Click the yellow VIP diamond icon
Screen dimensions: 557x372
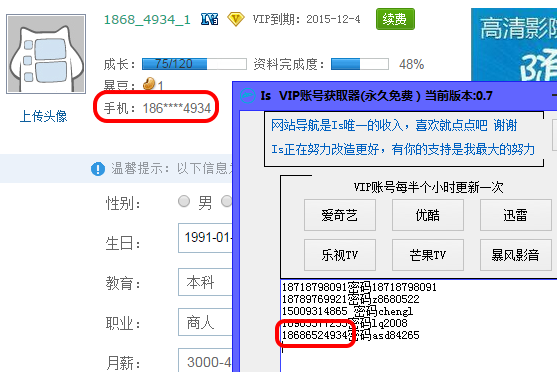(236, 19)
